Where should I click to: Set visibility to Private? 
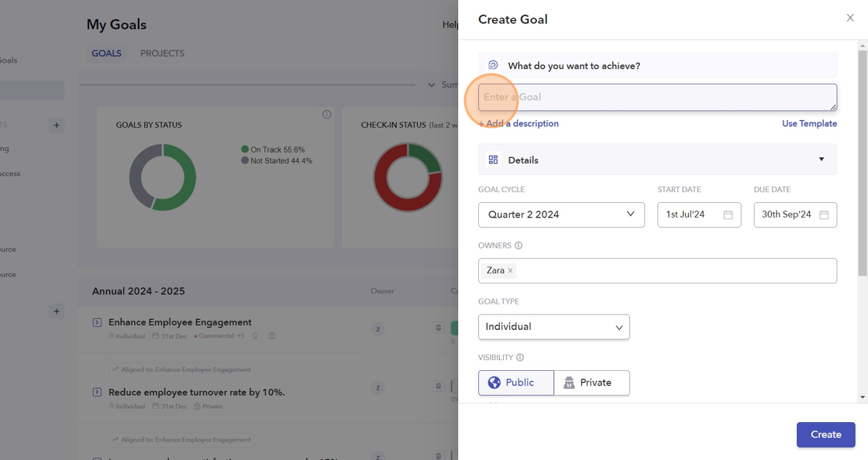[591, 383]
